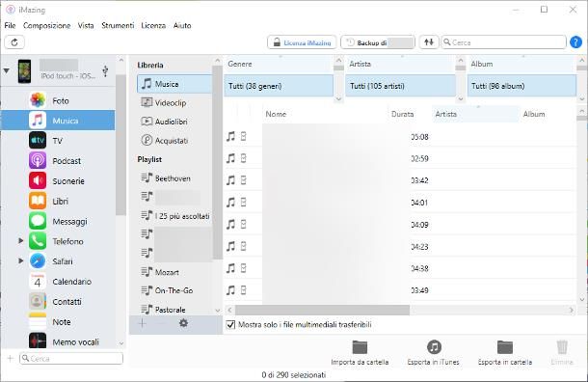This screenshot has height=382, width=588.
Task: Select the track row with duration 05:08
Action: tap(400, 137)
